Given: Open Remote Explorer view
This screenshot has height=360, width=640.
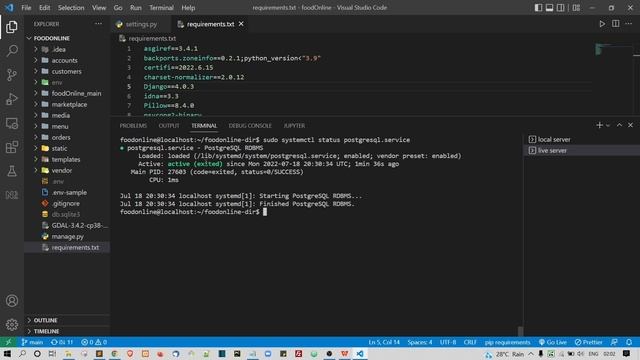Looking at the screenshot, I should [12, 123].
